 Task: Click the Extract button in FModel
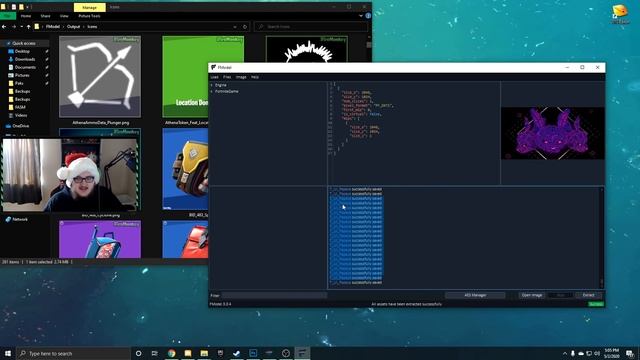[x=588, y=295]
